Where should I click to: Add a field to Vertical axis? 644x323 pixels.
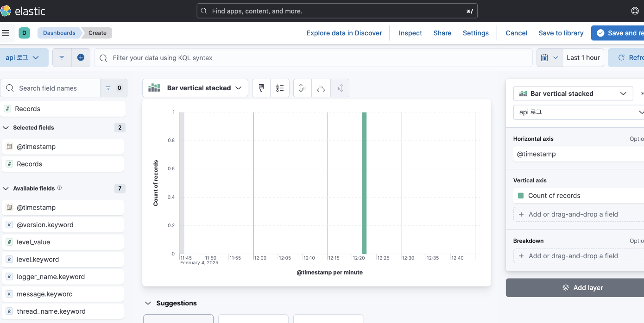pyautogui.click(x=579, y=214)
